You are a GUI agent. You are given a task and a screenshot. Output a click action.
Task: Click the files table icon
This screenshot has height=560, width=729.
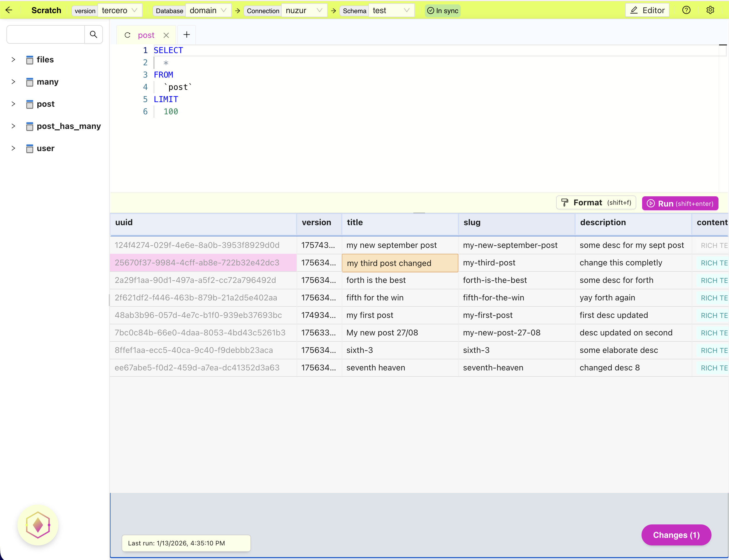tap(30, 60)
